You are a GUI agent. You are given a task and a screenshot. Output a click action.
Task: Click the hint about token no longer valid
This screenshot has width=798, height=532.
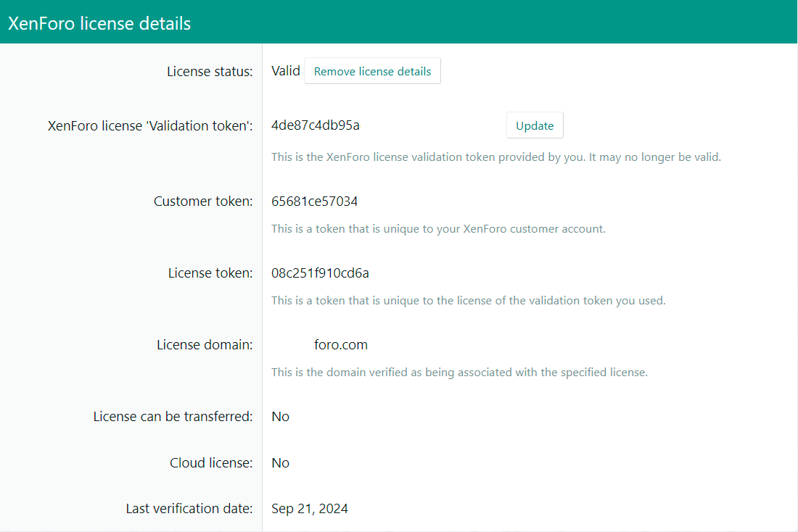pos(496,157)
